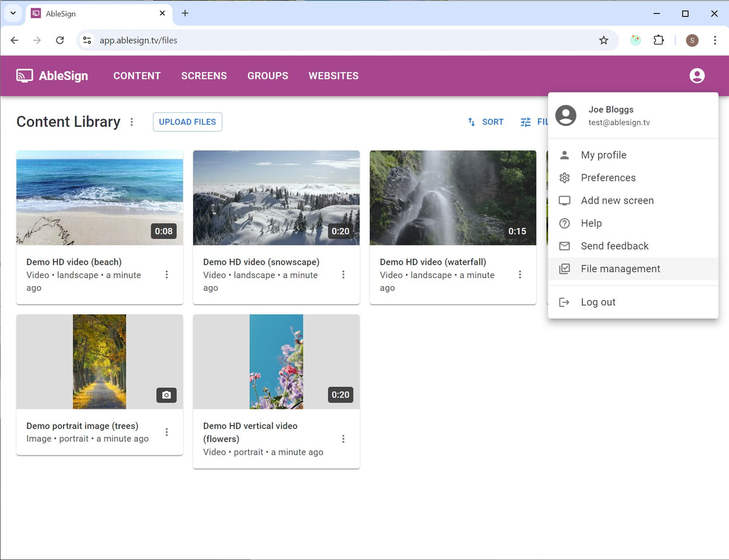
Task: Open options for Demo HD video (snowscape)
Action: click(x=343, y=275)
